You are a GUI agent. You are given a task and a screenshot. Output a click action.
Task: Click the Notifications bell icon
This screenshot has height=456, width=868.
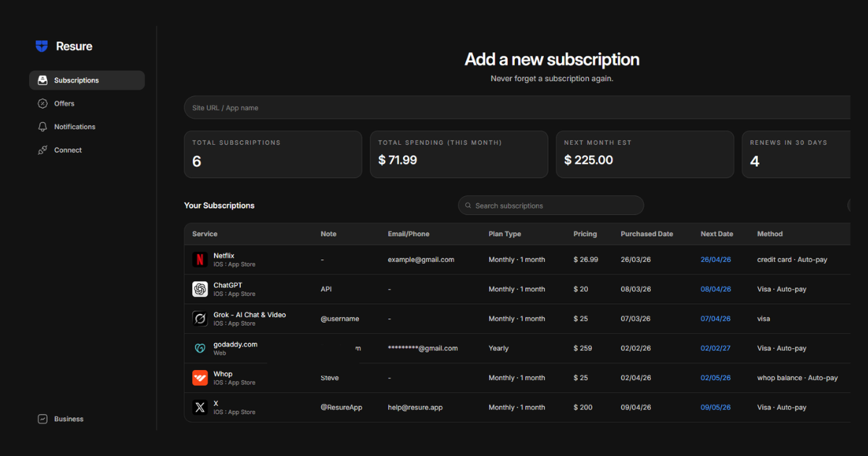click(x=43, y=127)
